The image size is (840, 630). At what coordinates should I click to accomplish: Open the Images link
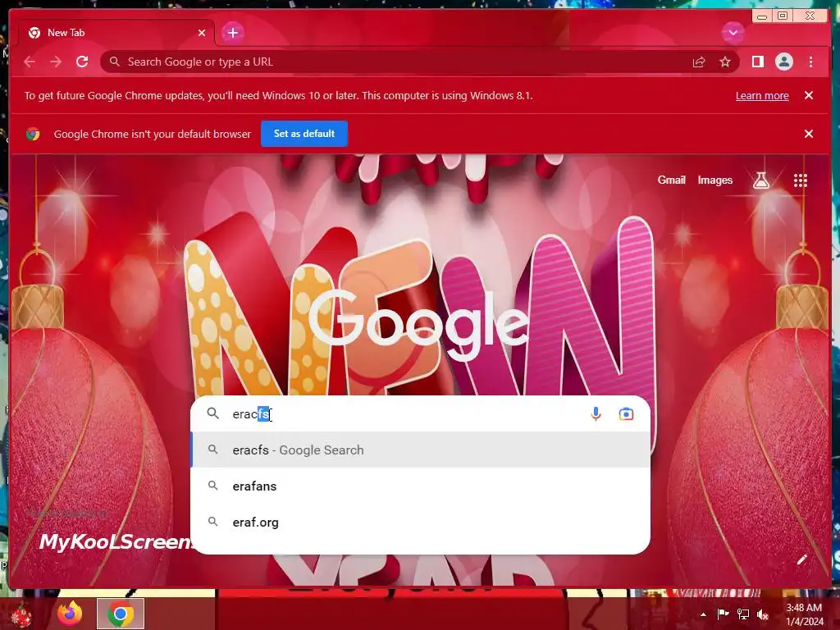714,180
